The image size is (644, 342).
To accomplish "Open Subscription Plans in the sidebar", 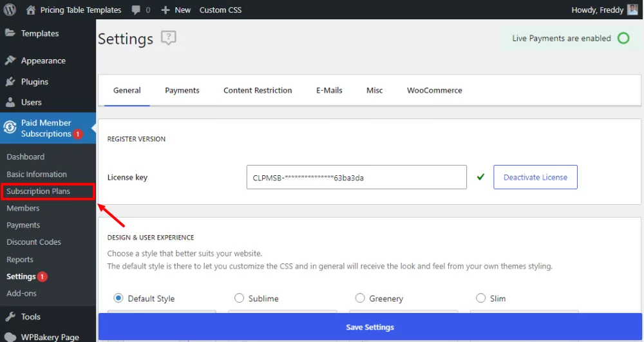I will click(x=38, y=191).
